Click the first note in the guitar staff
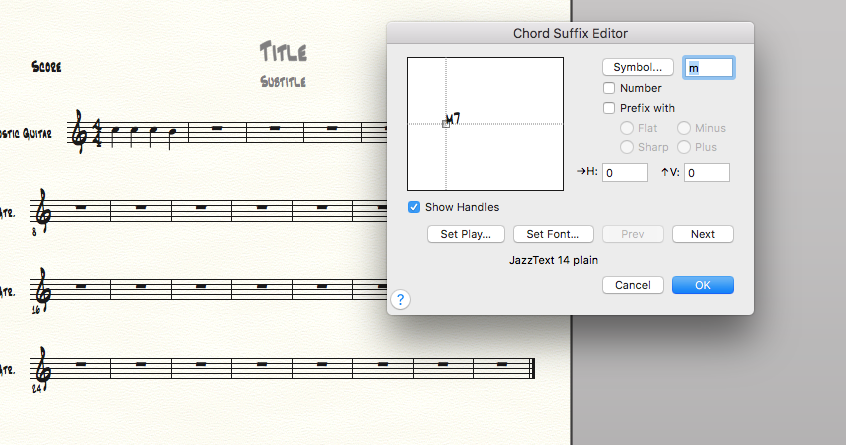Screen dimensions: 846x445 [115, 132]
